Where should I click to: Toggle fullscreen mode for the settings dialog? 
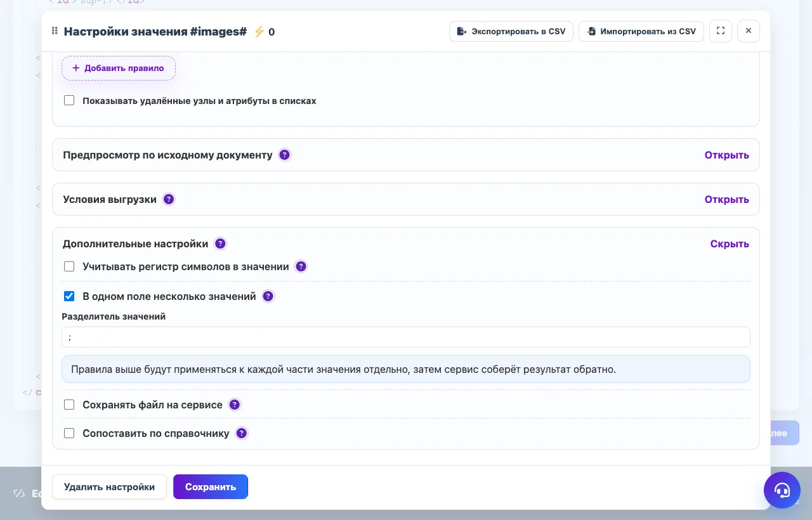(721, 31)
